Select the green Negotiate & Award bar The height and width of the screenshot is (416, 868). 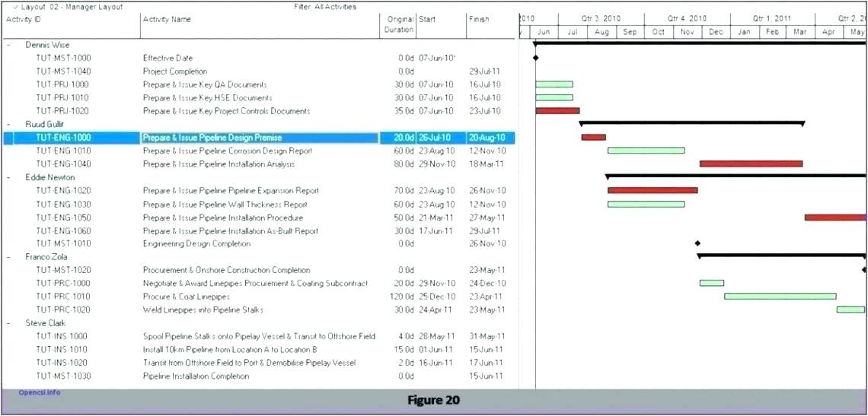coord(712,283)
